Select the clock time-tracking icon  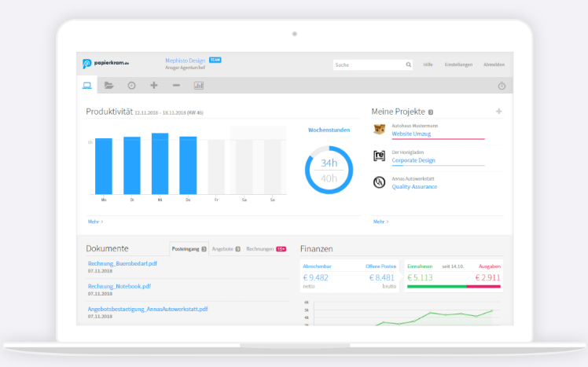click(x=131, y=85)
